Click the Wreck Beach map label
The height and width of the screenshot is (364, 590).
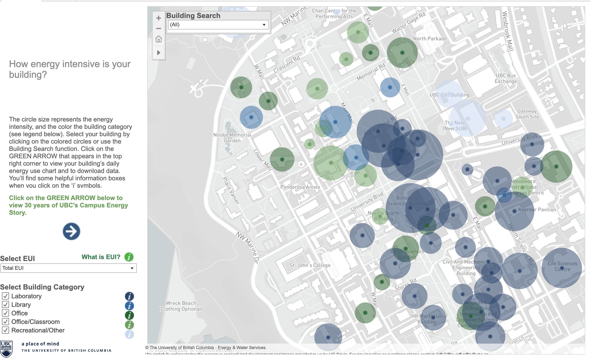181,306
